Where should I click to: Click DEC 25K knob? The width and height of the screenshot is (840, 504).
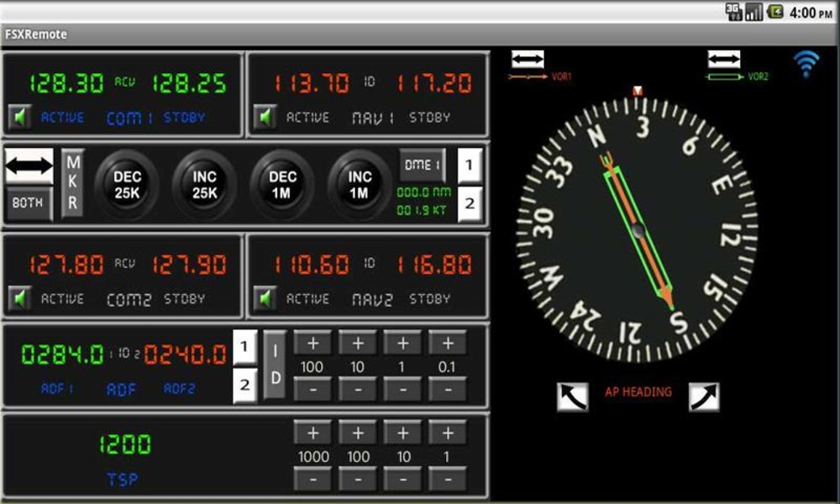127,185
